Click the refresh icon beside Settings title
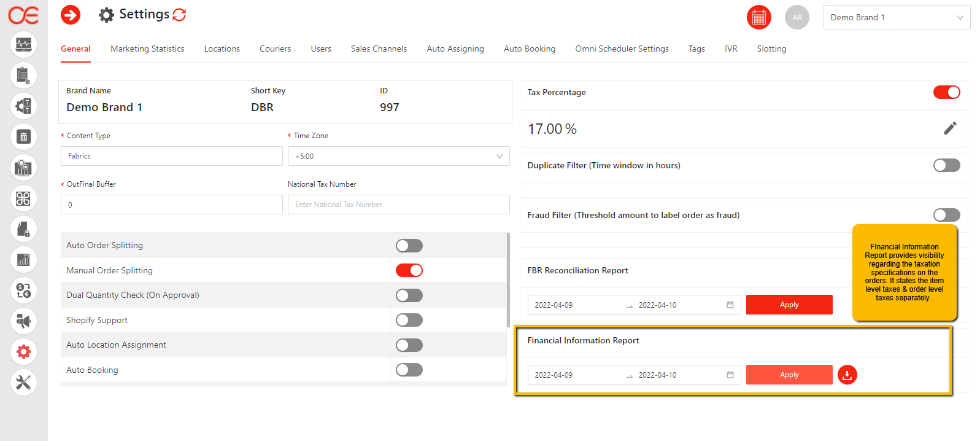Viewport: 980px width, 441px height. pyautogui.click(x=179, y=15)
